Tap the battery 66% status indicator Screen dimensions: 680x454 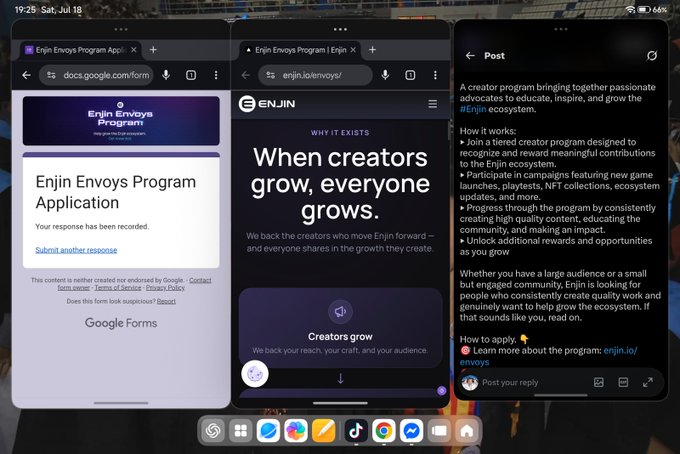(x=653, y=10)
